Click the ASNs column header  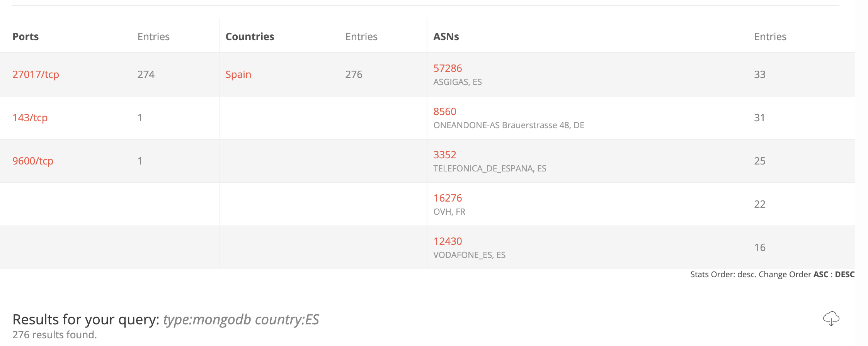(x=446, y=37)
